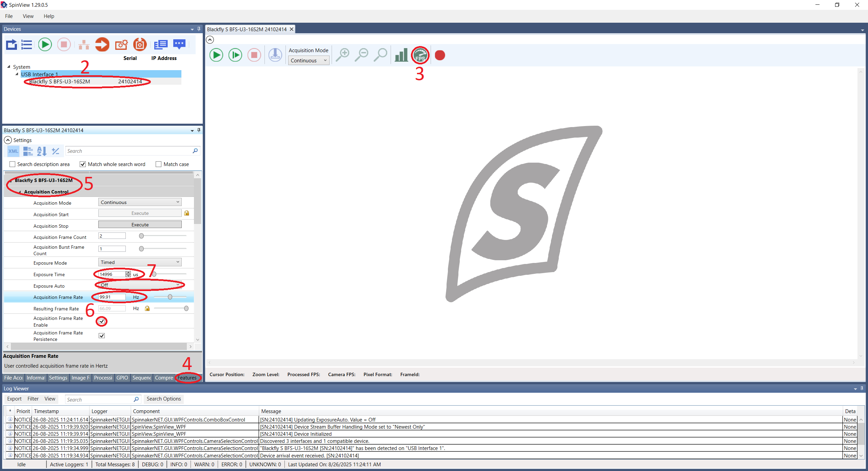
Task: Click the red record button icon
Action: pos(440,55)
